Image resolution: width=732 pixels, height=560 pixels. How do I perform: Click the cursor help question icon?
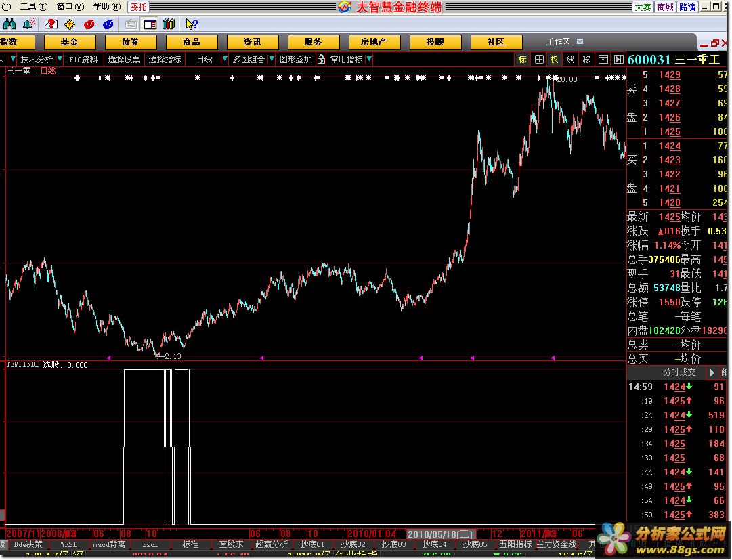192,24
